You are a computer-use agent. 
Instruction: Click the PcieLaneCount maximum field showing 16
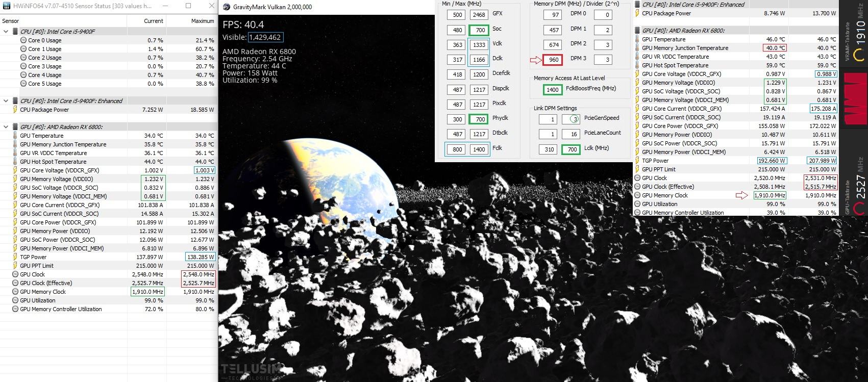(x=571, y=134)
